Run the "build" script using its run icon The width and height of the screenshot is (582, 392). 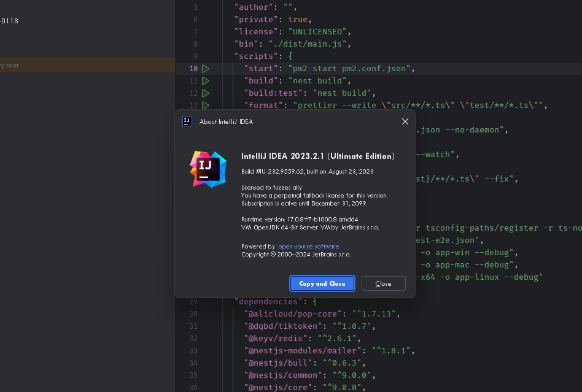(206, 80)
